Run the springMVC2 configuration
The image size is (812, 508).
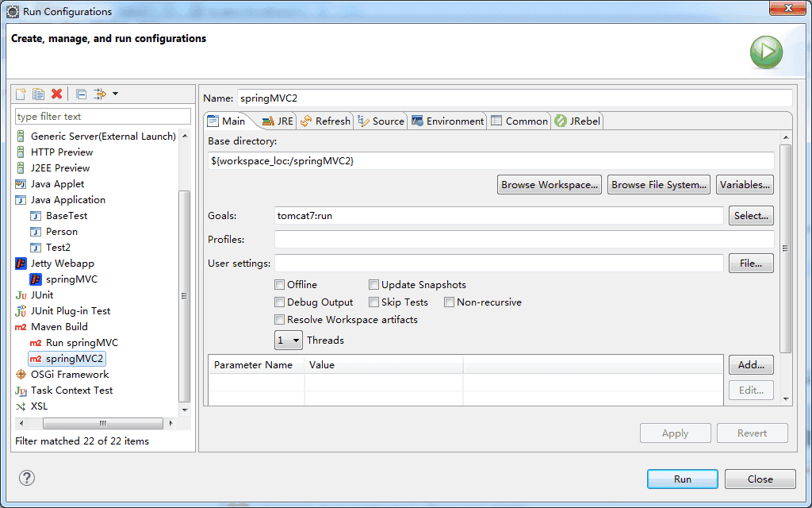click(x=682, y=479)
